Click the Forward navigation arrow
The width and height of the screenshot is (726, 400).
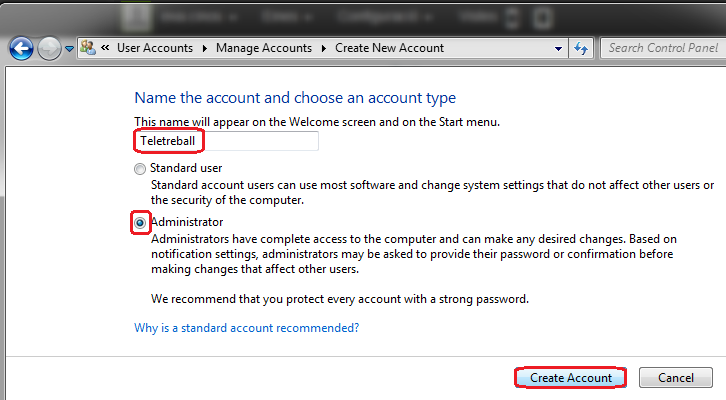click(49, 48)
